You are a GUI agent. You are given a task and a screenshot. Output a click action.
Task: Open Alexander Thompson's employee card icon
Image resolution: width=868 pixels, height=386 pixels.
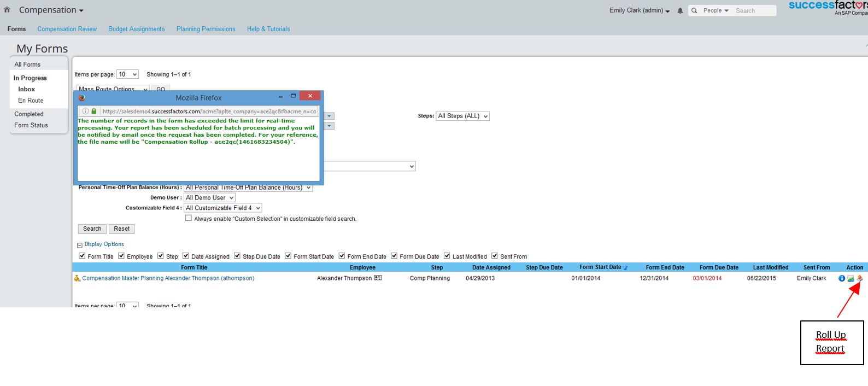(378, 278)
